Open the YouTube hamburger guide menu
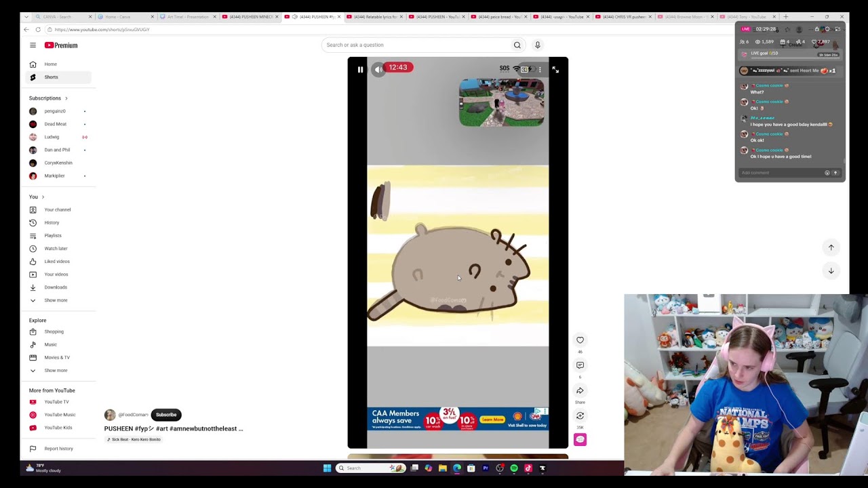 click(33, 45)
